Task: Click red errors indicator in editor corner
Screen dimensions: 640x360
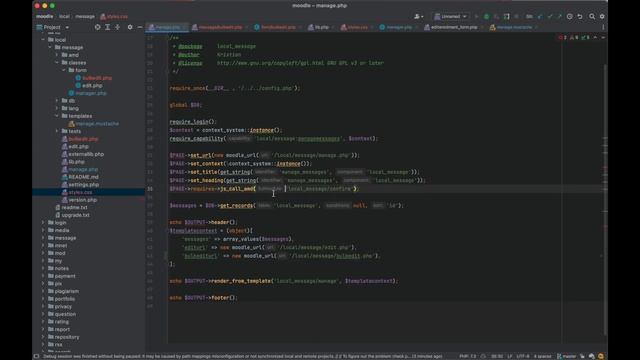Action: coord(562,38)
